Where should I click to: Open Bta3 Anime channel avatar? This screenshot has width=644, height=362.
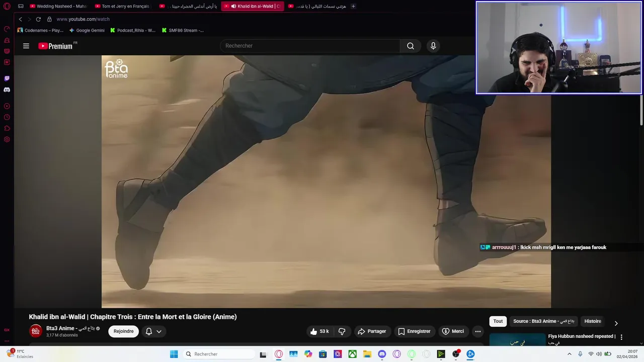click(36, 331)
